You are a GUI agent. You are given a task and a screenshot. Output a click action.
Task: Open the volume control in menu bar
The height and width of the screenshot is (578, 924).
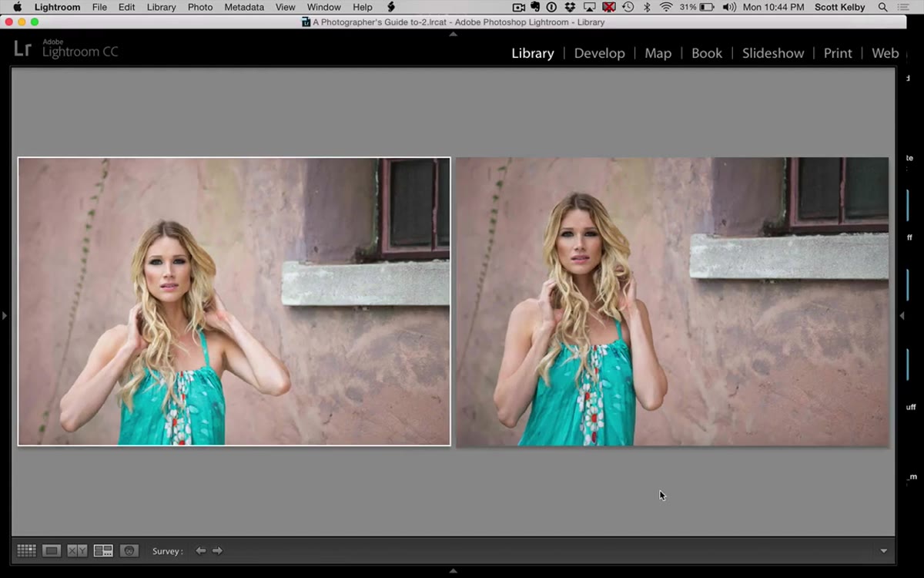point(729,7)
